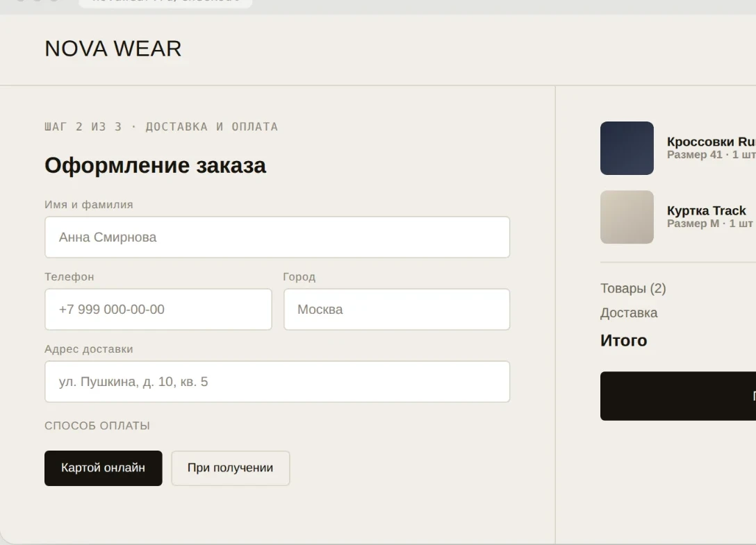756x545 pixels.
Task: Activate the "Город" city input field
Action: pyautogui.click(x=397, y=310)
